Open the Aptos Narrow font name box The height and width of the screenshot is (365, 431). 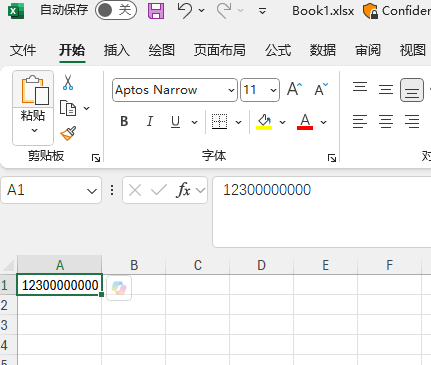tap(175, 90)
